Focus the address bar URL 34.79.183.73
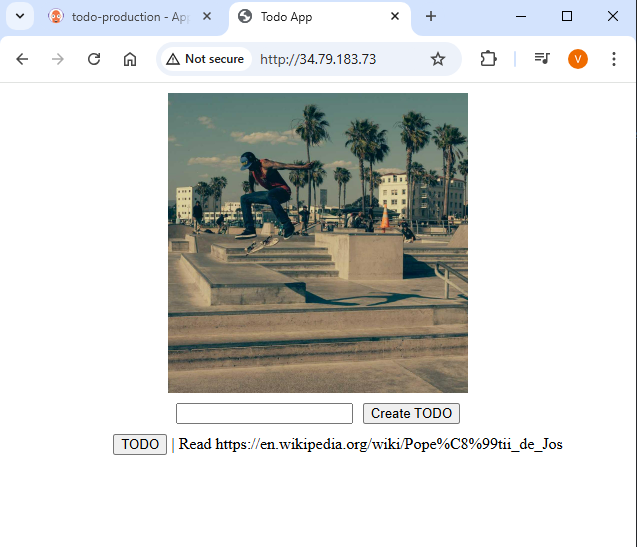Viewport: 637px width, 547px height. (318, 59)
